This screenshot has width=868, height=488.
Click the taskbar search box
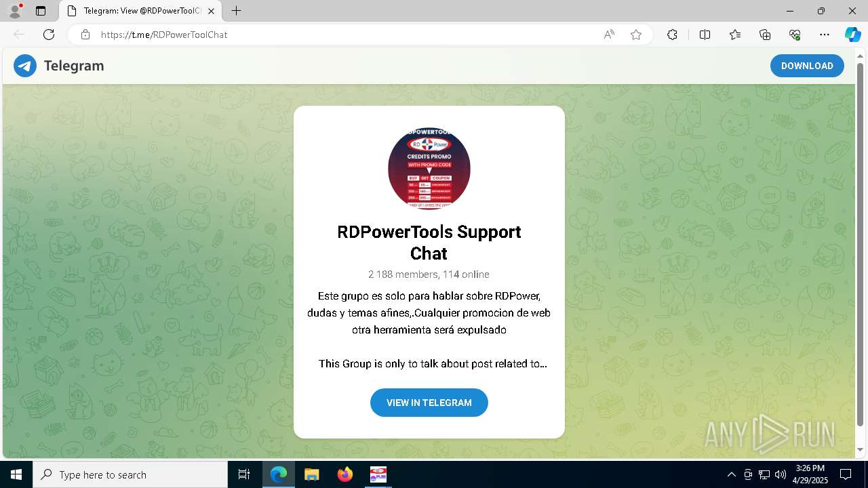[130, 474]
